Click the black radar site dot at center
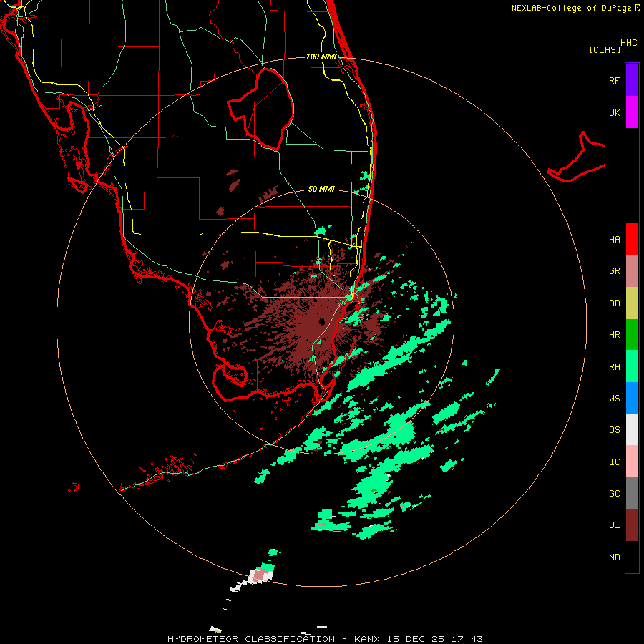The height and width of the screenshot is (644, 644). [x=321, y=321]
